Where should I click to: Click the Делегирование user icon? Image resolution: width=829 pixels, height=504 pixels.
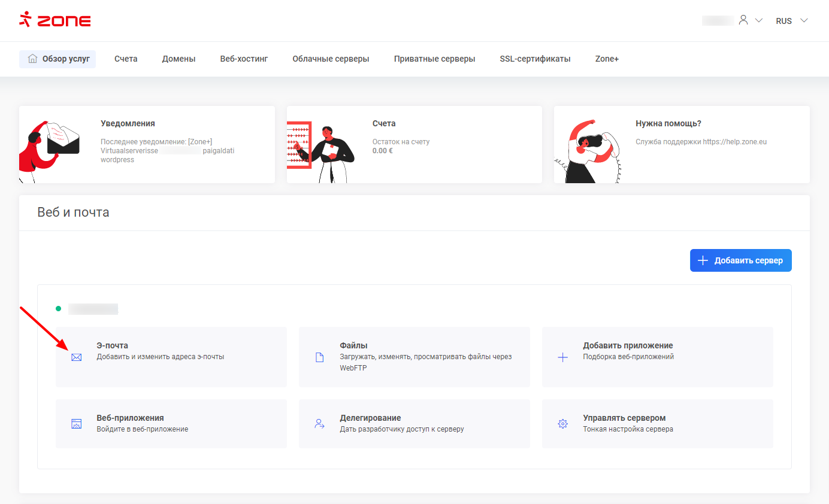[x=319, y=424]
